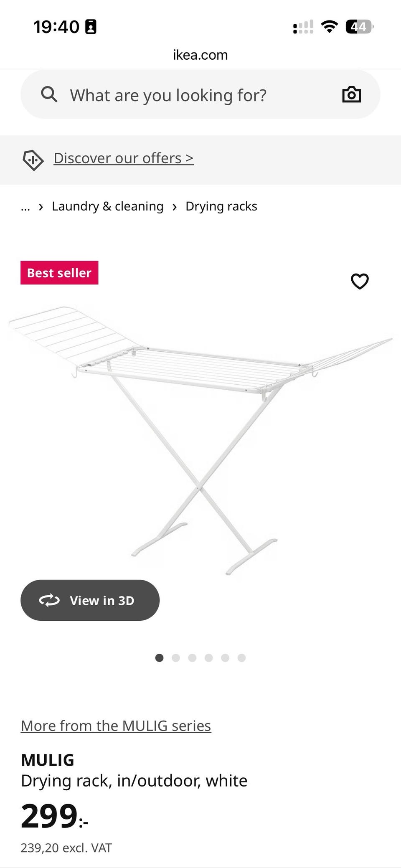
Task: Select the last image carousel dot
Action: (x=241, y=658)
